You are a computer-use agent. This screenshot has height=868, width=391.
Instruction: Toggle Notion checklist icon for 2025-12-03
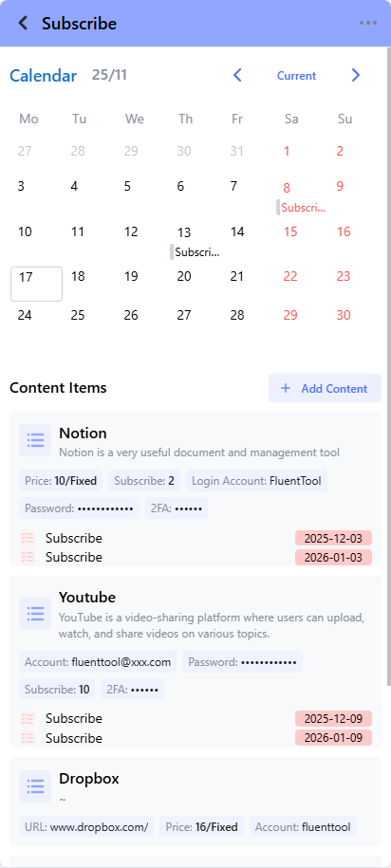pyautogui.click(x=28, y=538)
